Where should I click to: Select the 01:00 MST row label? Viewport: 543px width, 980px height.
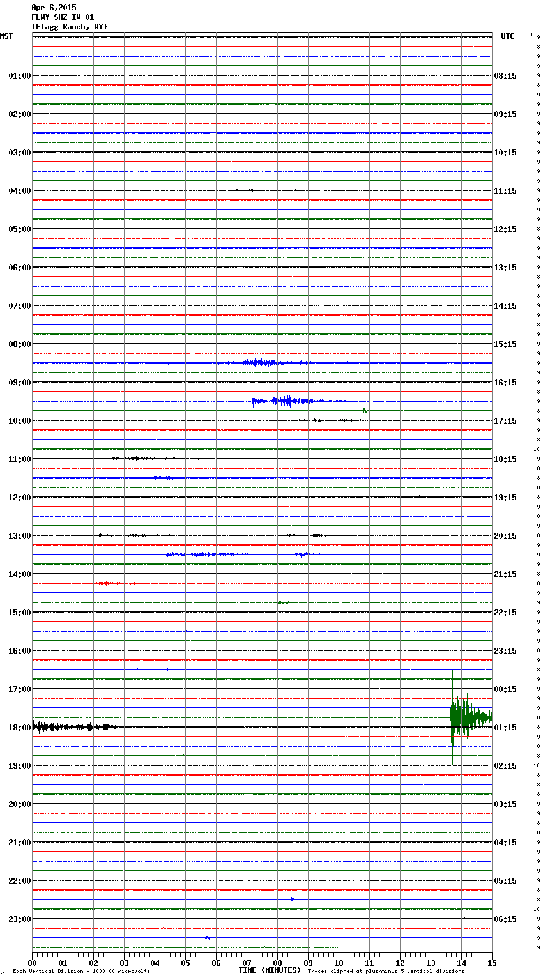(x=20, y=76)
